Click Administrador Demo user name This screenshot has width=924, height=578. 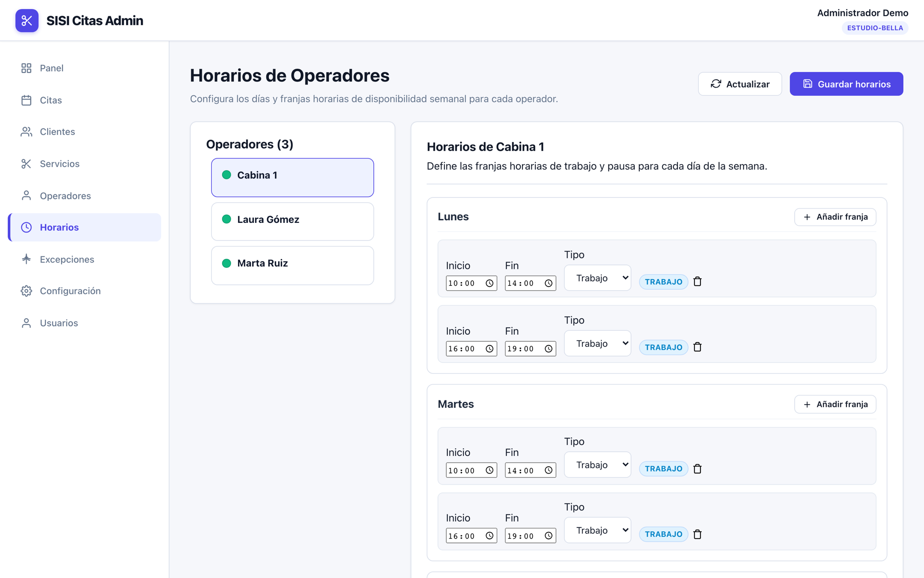click(x=862, y=13)
